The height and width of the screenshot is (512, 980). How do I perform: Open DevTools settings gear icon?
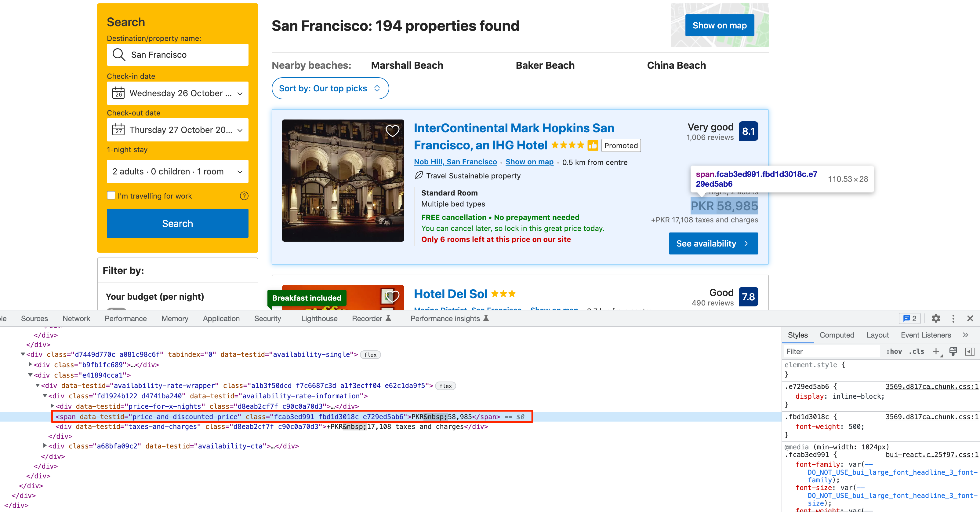(x=936, y=318)
